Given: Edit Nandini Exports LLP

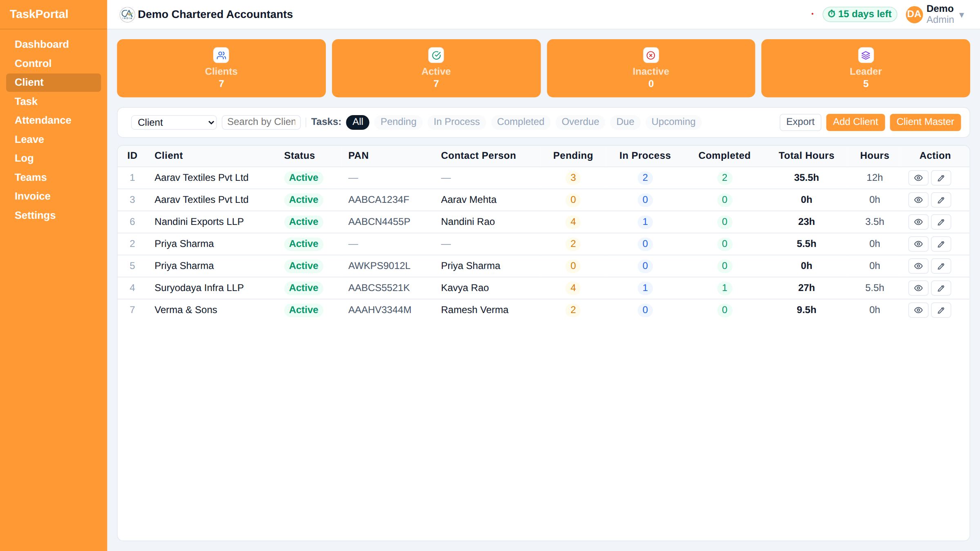Looking at the screenshot, I should point(941,222).
